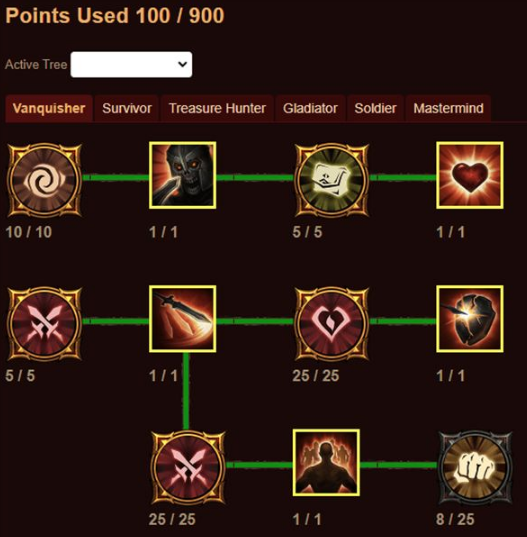Click the swirl talent icon with 10/10
This screenshot has width=527, height=537.
click(45, 180)
